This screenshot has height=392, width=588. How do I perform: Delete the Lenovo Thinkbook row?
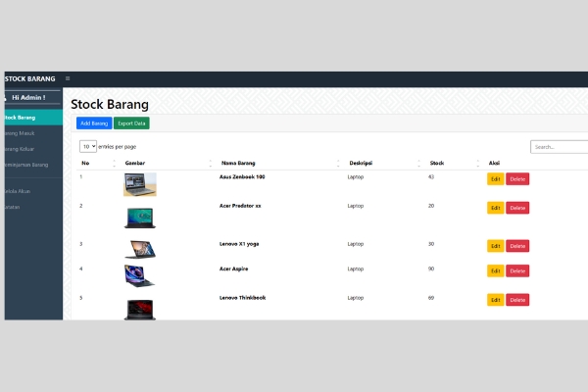tap(517, 300)
